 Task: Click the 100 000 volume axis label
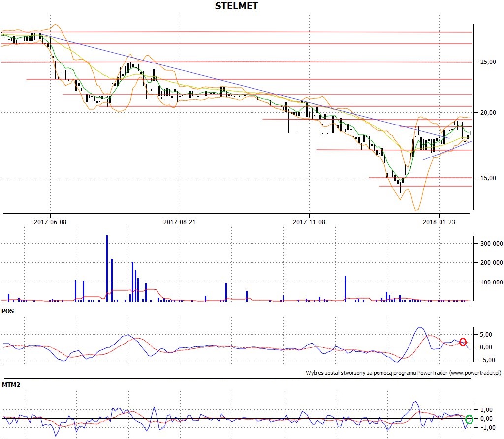pos(491,282)
